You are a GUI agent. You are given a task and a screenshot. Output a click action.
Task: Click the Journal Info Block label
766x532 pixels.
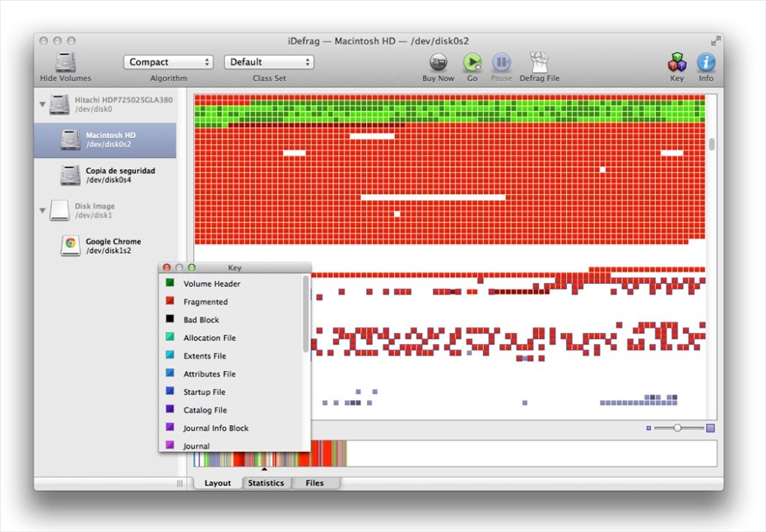click(216, 428)
